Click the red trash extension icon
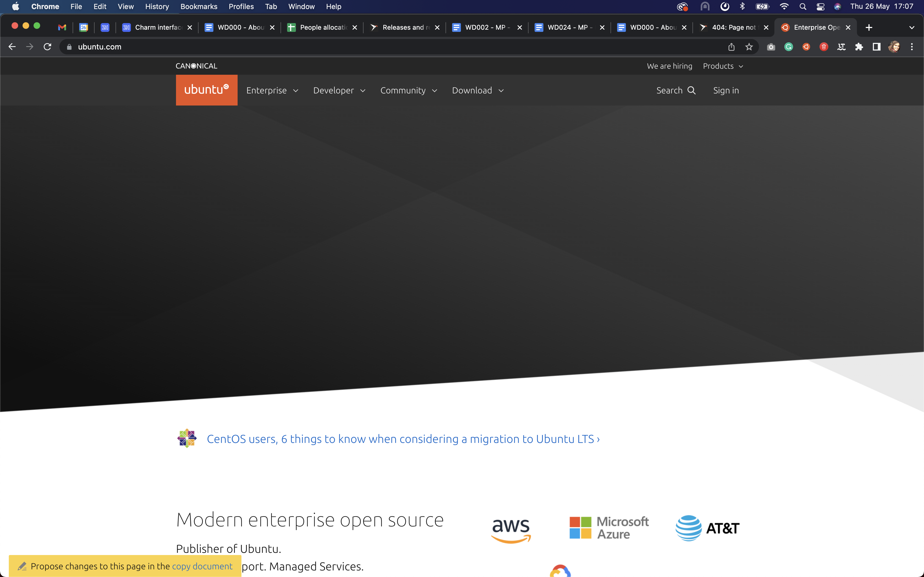924x577 pixels. (x=824, y=46)
